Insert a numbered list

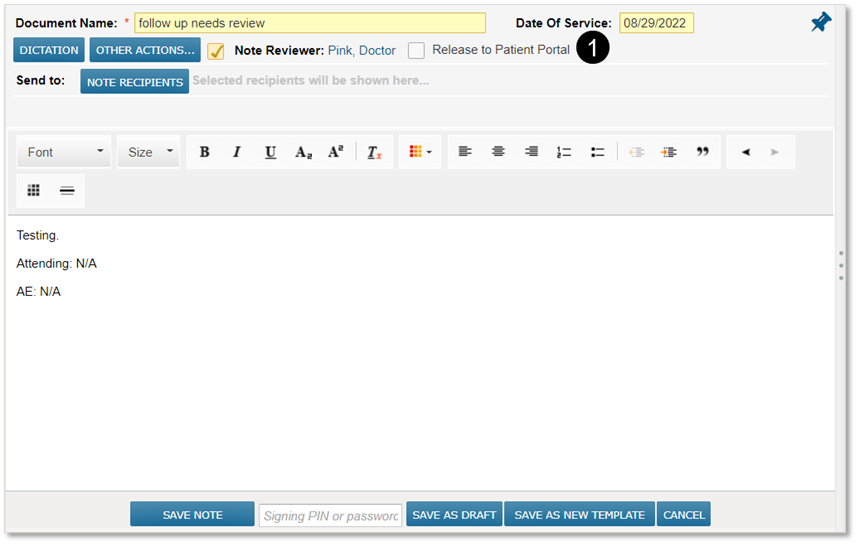pyautogui.click(x=564, y=152)
